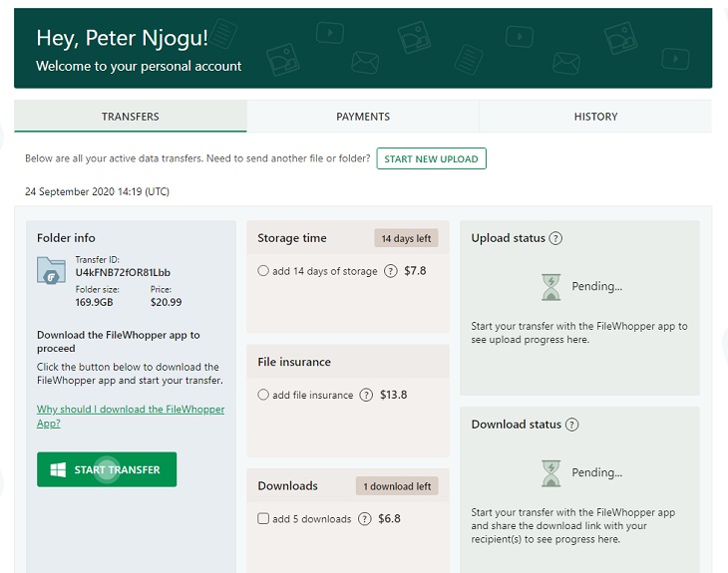Click the Downloads heading
The height and width of the screenshot is (573, 728).
point(288,485)
